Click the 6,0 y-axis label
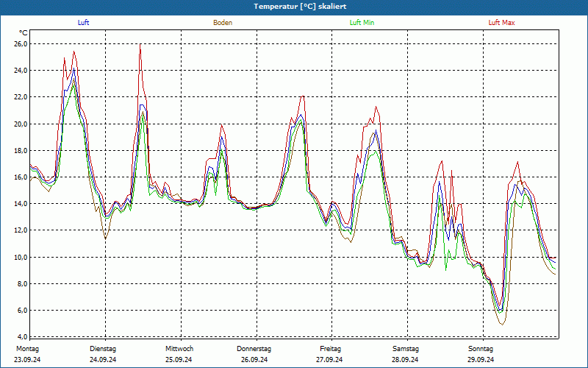 point(23,310)
